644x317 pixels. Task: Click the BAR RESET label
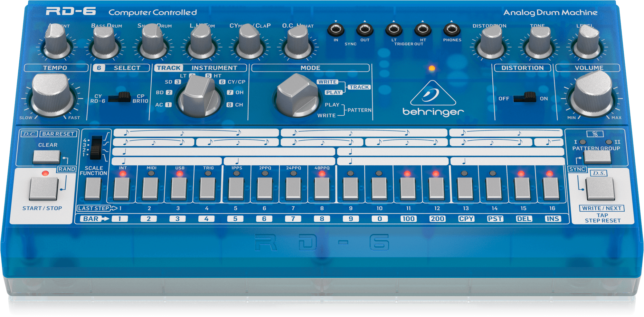[x=58, y=134]
